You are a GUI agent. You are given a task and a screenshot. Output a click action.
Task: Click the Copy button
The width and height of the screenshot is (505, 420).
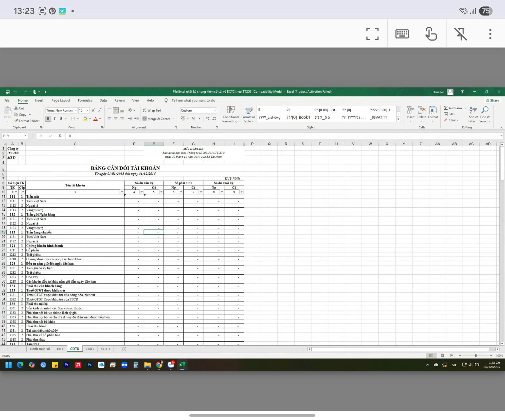pos(20,115)
